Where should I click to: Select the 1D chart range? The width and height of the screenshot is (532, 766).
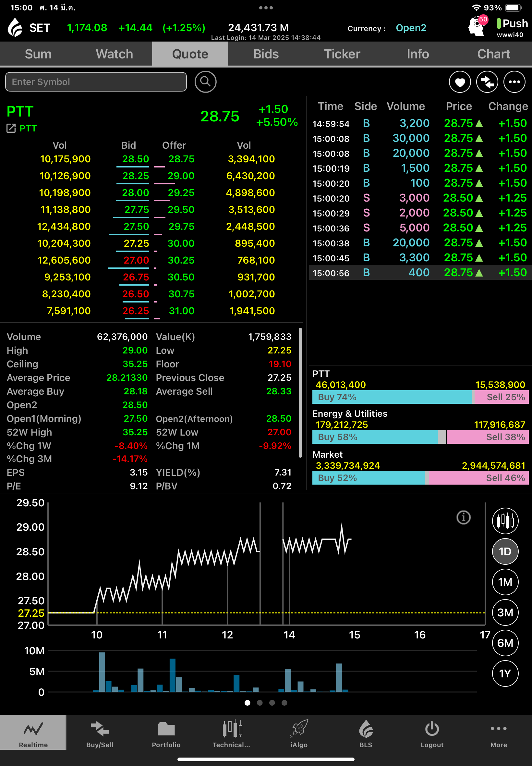click(x=505, y=551)
